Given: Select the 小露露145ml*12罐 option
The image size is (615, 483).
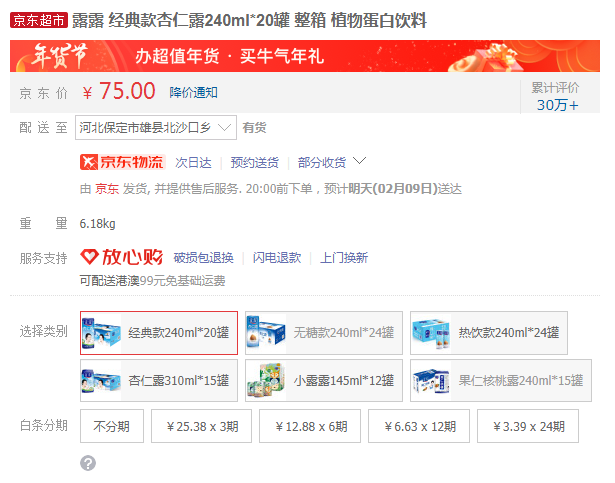Looking at the screenshot, I should point(324,381).
